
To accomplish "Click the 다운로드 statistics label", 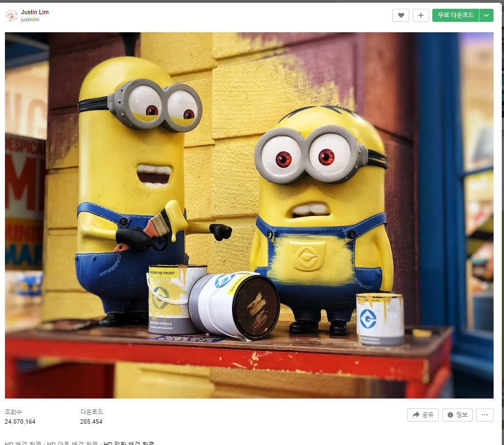I will tap(91, 412).
